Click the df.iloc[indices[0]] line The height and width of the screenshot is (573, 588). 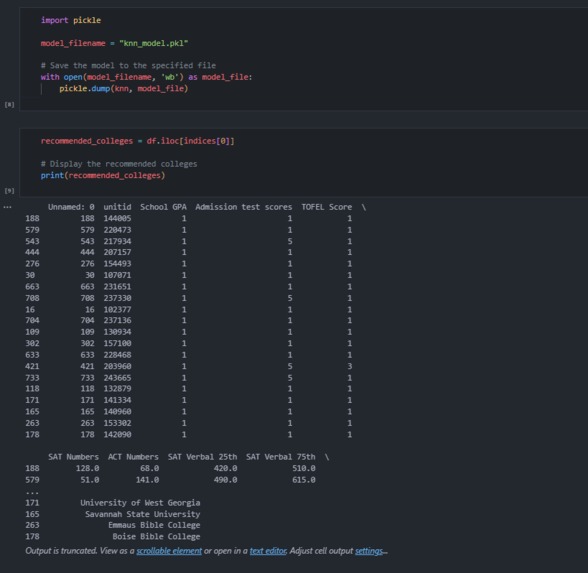pos(137,141)
